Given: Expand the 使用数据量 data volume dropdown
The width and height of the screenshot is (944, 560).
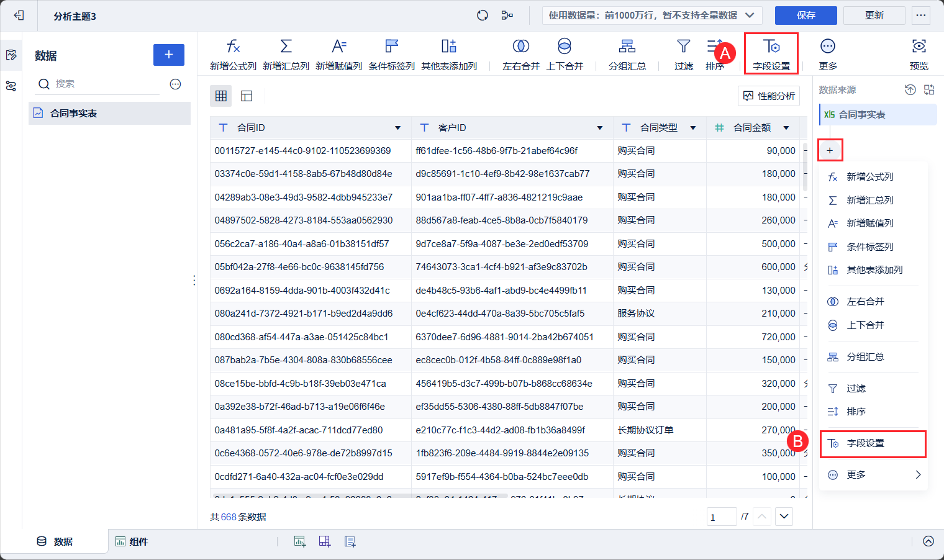Looking at the screenshot, I should click(652, 16).
